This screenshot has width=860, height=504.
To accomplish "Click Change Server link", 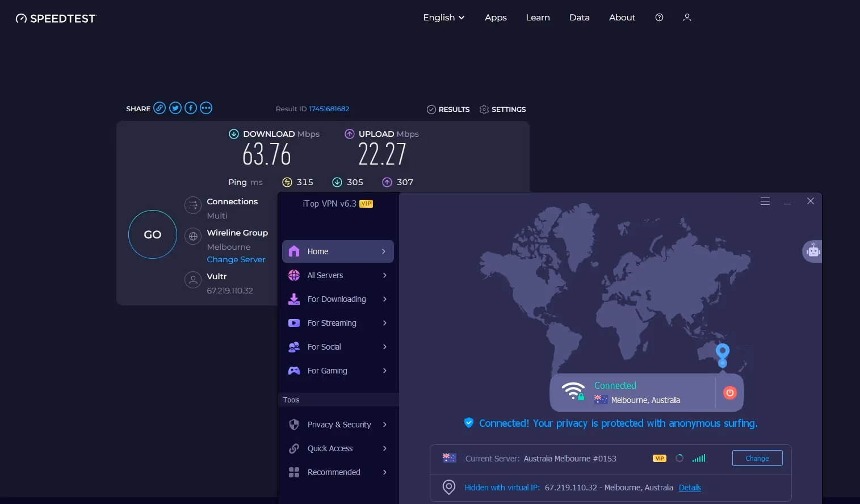I will click(236, 259).
